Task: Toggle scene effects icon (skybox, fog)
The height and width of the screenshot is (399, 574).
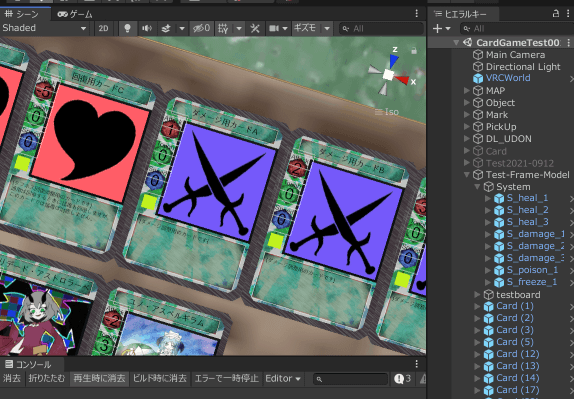Action: click(x=166, y=28)
